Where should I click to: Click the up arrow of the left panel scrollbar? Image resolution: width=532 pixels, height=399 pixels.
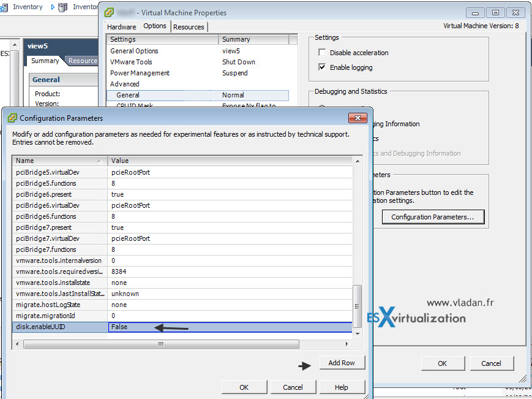click(x=15, y=45)
